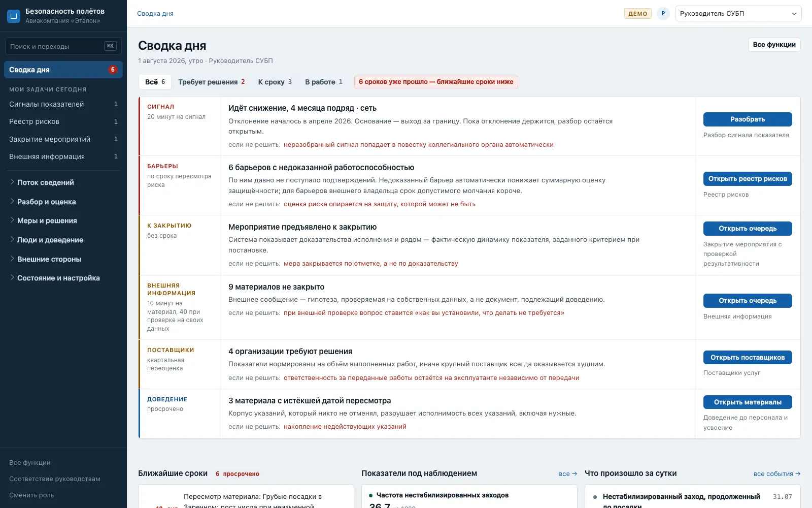Select the Всё tab

[155, 82]
